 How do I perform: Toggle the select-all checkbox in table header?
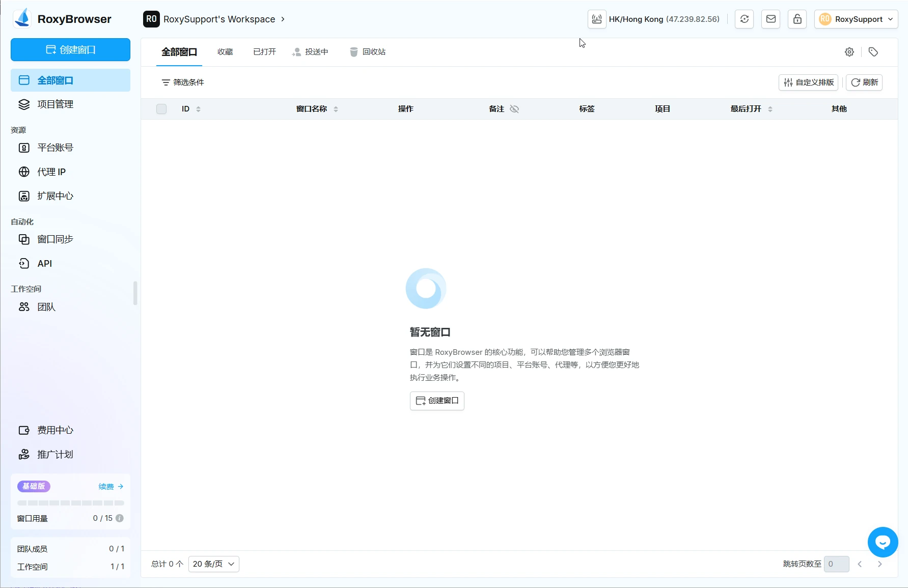point(161,109)
